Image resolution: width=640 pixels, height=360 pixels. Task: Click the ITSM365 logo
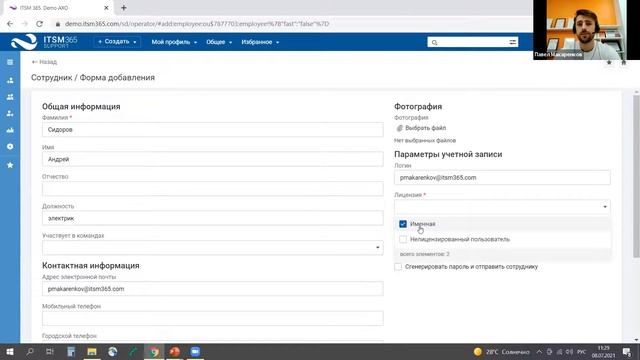(x=44, y=42)
